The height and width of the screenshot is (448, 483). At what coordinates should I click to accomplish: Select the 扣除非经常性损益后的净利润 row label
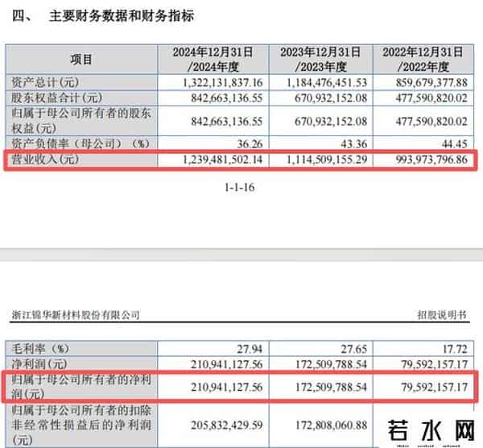coord(81,425)
